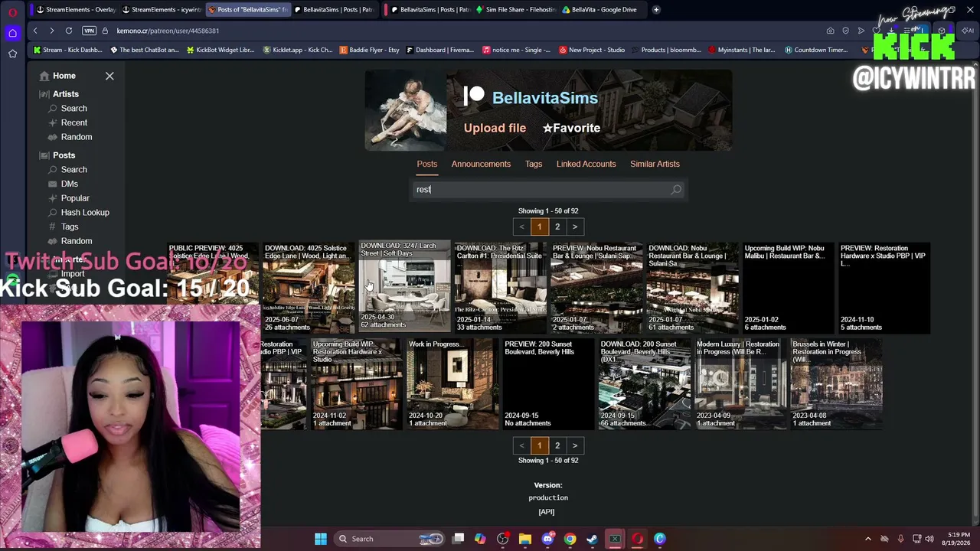This screenshot has height=551, width=980.
Task: Open Recent artists in the sidebar
Action: click(74, 122)
